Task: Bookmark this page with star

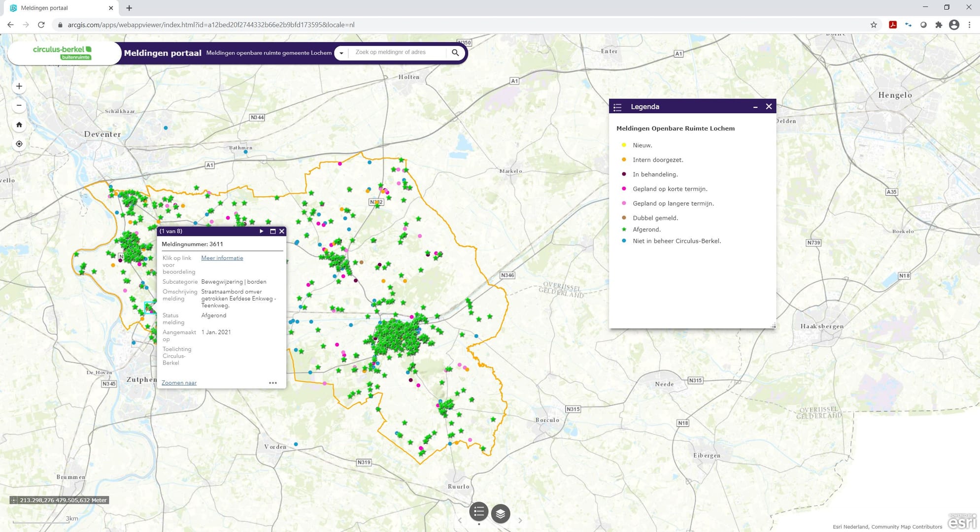Action: [874, 25]
